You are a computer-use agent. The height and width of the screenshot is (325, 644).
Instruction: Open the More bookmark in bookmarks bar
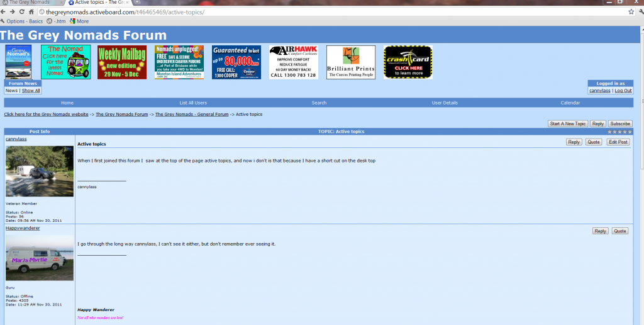click(x=79, y=21)
